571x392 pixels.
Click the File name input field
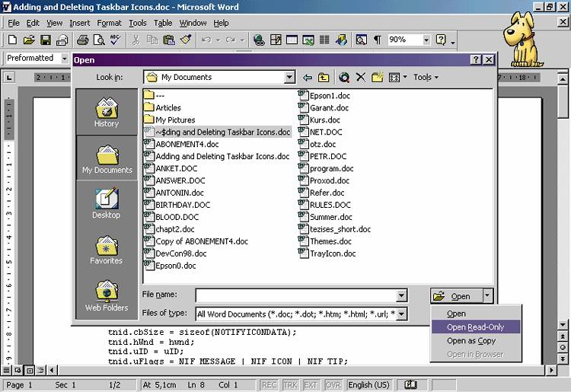[295, 295]
